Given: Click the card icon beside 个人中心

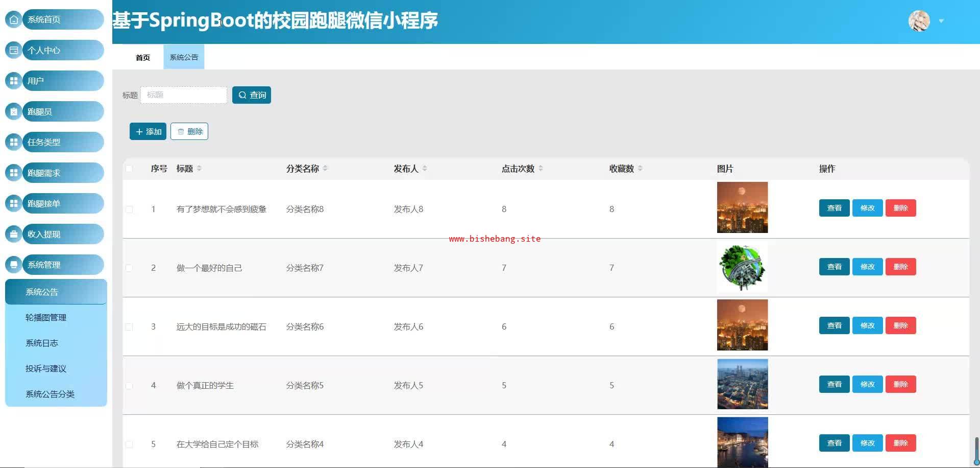Looking at the screenshot, I should tap(14, 50).
